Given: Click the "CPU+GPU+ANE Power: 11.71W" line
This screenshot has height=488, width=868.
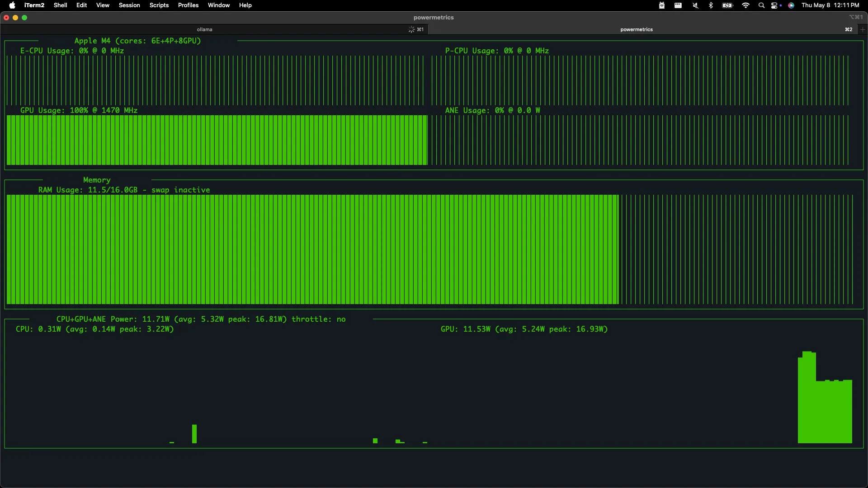Looking at the screenshot, I should [113, 319].
